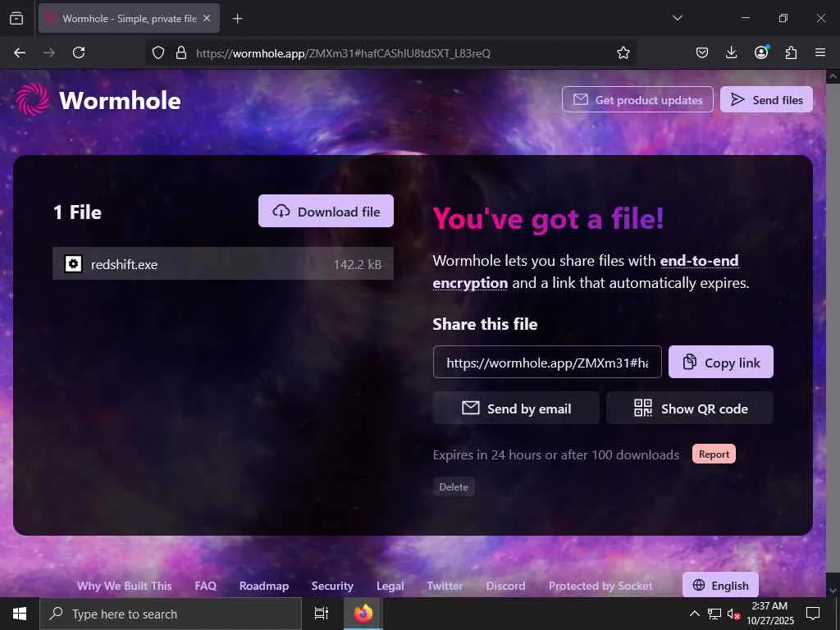Open the notification center icon
840x630 pixels.
coord(813,614)
